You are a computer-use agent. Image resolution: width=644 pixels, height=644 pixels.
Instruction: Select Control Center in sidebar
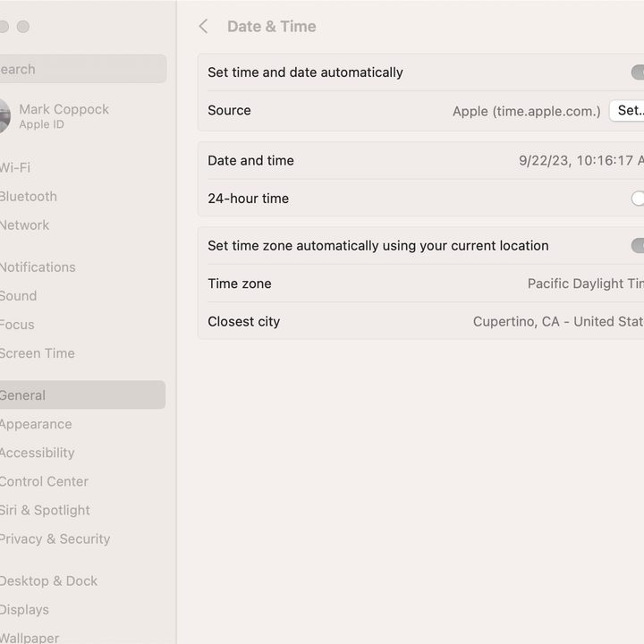click(x=45, y=481)
